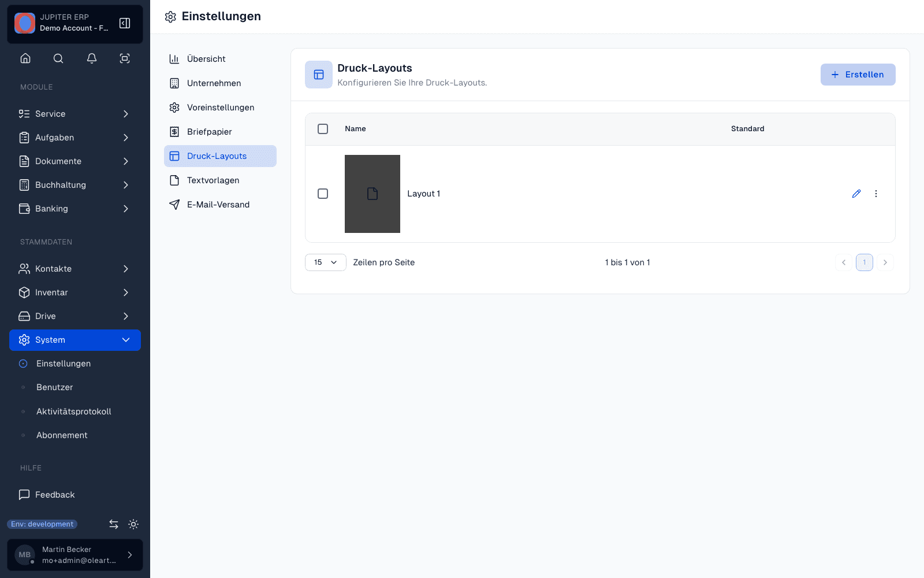
Task: Check the Layout 1 row checkbox
Action: [x=323, y=194]
